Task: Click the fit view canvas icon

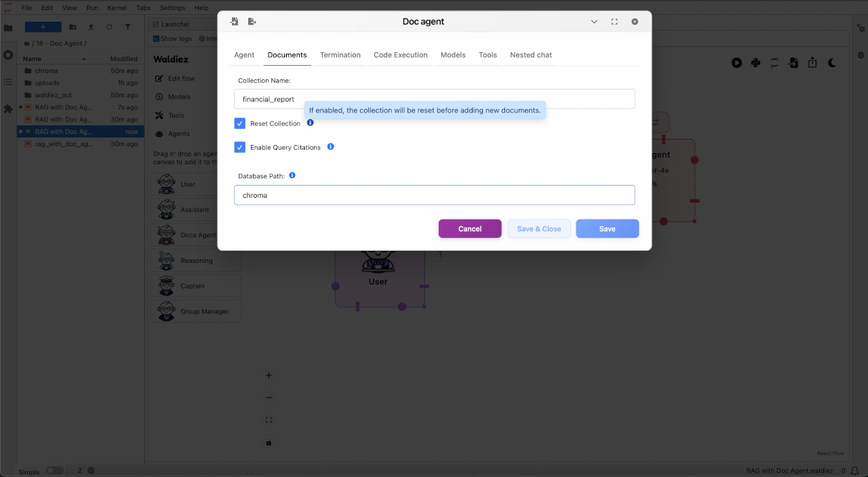Action: (x=269, y=420)
